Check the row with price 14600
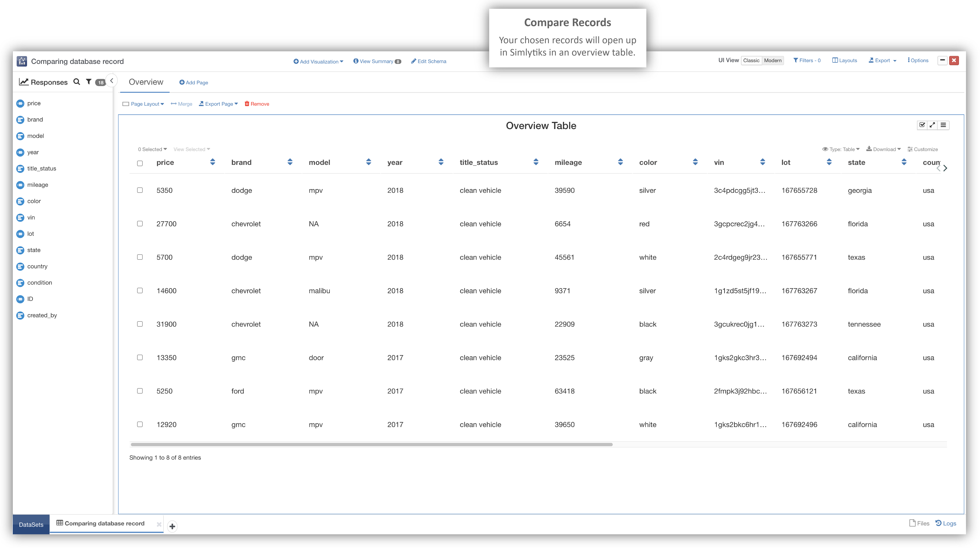Image resolution: width=980 pixels, height=548 pixels. [x=140, y=290]
